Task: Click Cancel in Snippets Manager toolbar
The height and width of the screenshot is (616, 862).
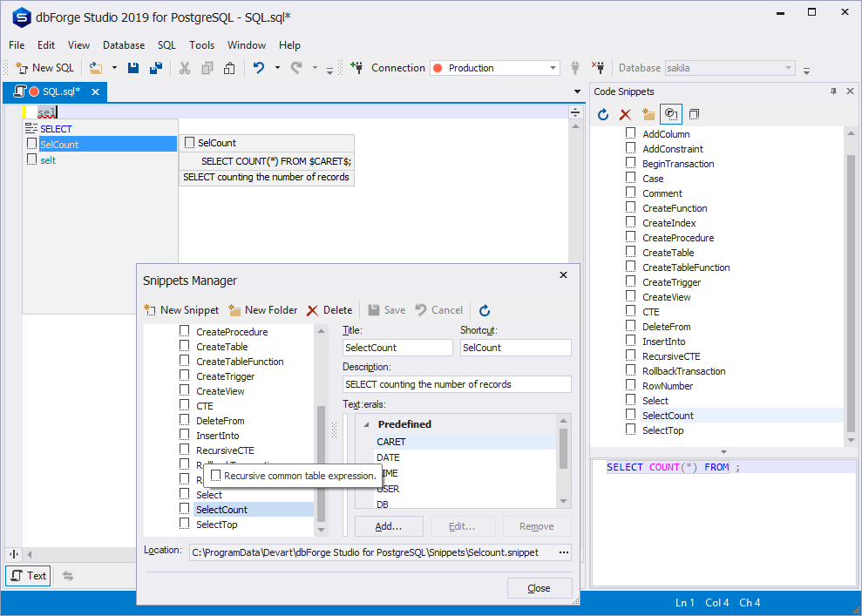Action: [438, 310]
